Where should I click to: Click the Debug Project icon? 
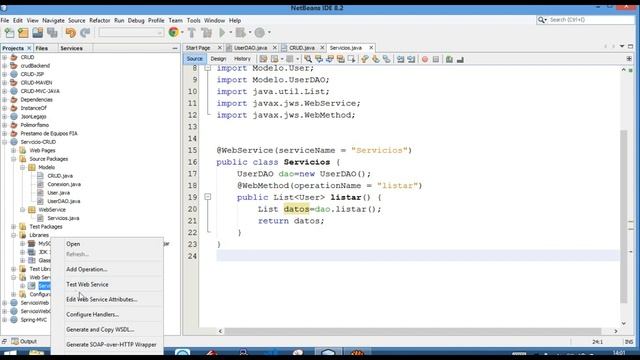click(241, 33)
